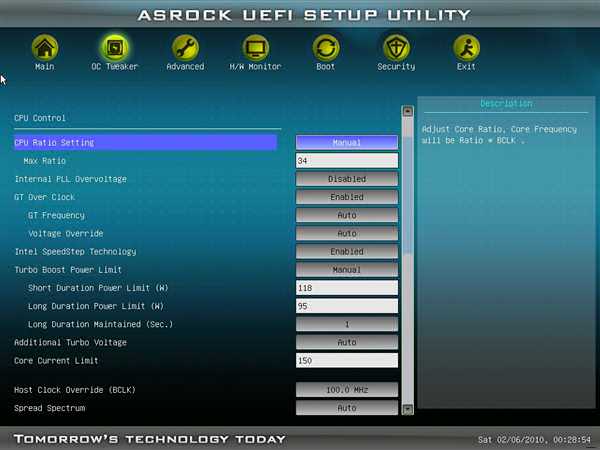The width and height of the screenshot is (600, 450).
Task: Open Additional Turbo Voltage Auto dropdown
Action: pos(347,342)
